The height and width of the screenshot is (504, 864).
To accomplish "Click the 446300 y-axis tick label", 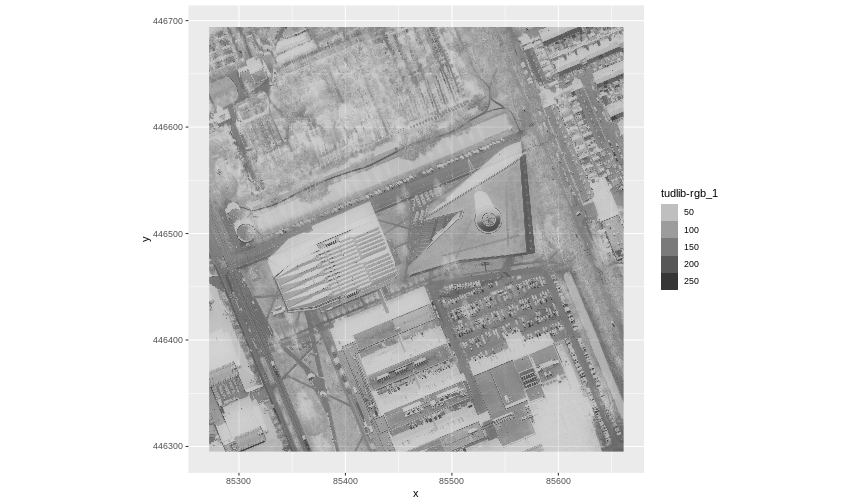I will tap(168, 446).
